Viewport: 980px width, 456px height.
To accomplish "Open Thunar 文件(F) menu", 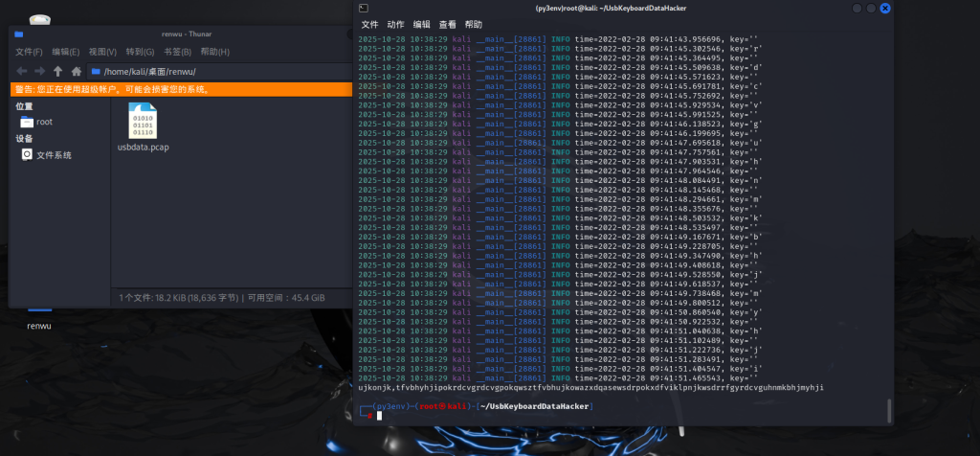I will pyautogui.click(x=29, y=52).
